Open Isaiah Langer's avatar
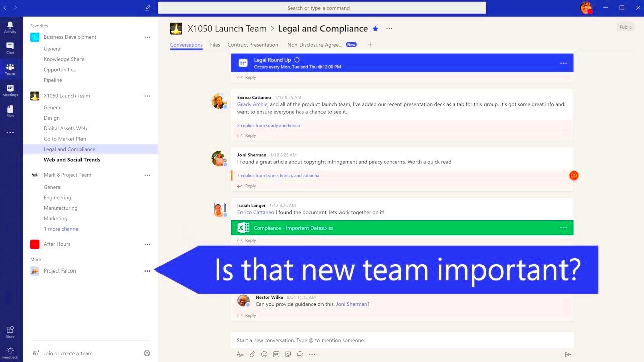The image size is (644, 362). coord(219,209)
